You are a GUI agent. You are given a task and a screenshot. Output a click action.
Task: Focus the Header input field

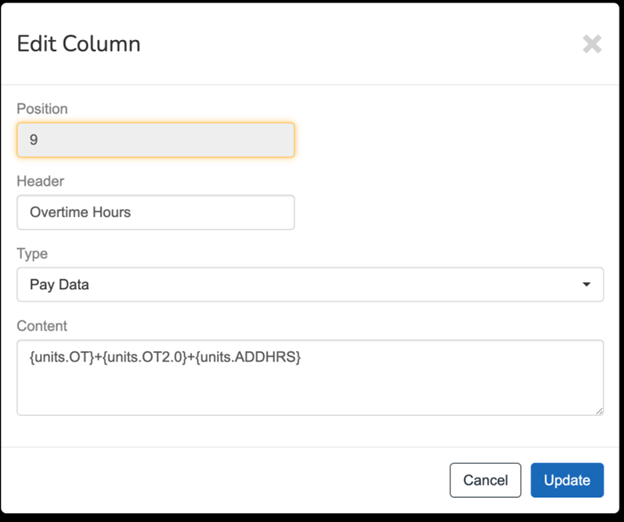156,212
